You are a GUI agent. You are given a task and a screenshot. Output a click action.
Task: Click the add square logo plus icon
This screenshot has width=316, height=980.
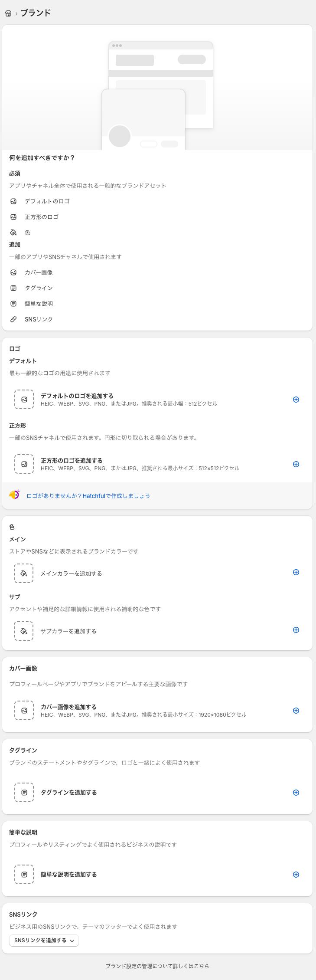[x=296, y=464]
